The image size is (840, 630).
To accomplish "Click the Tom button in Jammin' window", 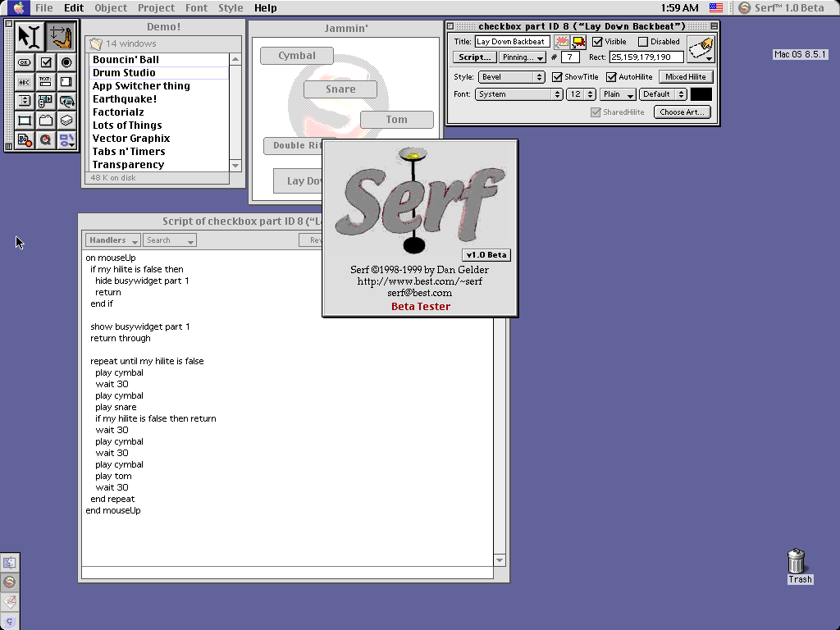I will [396, 120].
